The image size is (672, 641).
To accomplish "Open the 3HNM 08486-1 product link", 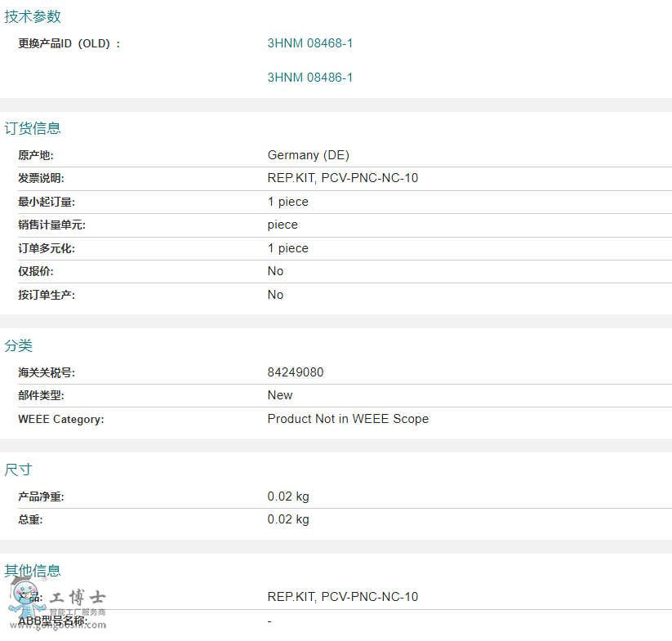I will click(309, 78).
